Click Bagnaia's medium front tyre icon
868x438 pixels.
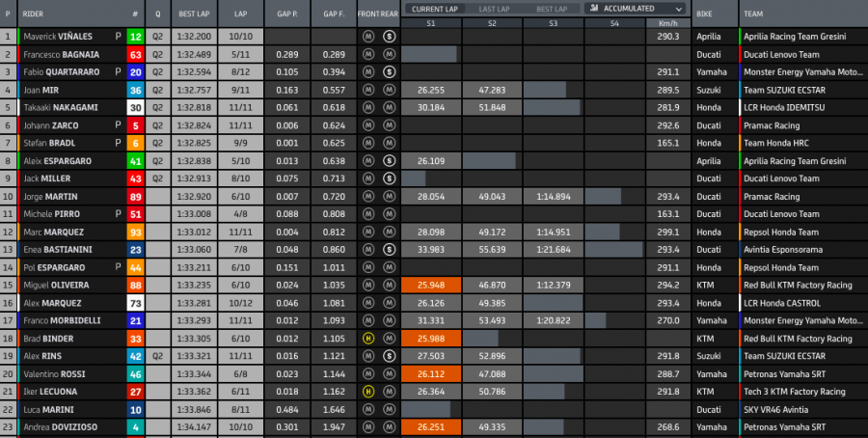[x=367, y=54]
